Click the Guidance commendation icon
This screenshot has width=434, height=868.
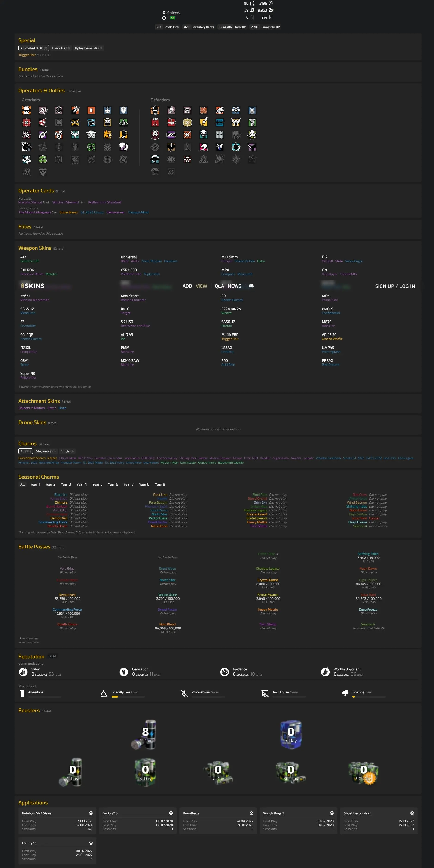coord(225,671)
